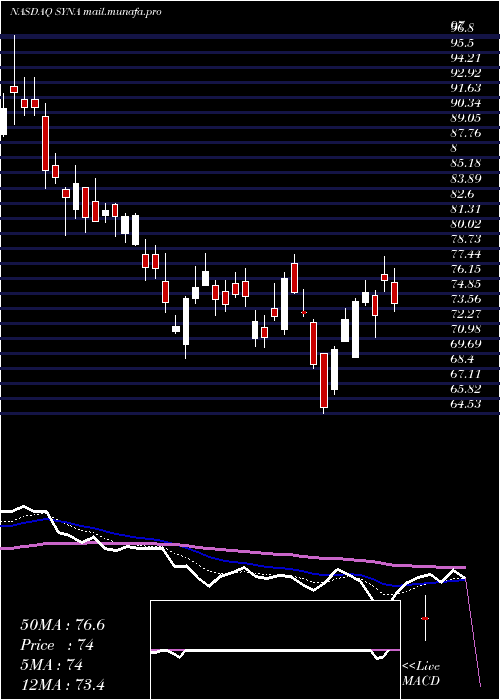Viewport: 500px width, 700px height.
Task: Click the 82.6 price axis label
Action: point(464,194)
